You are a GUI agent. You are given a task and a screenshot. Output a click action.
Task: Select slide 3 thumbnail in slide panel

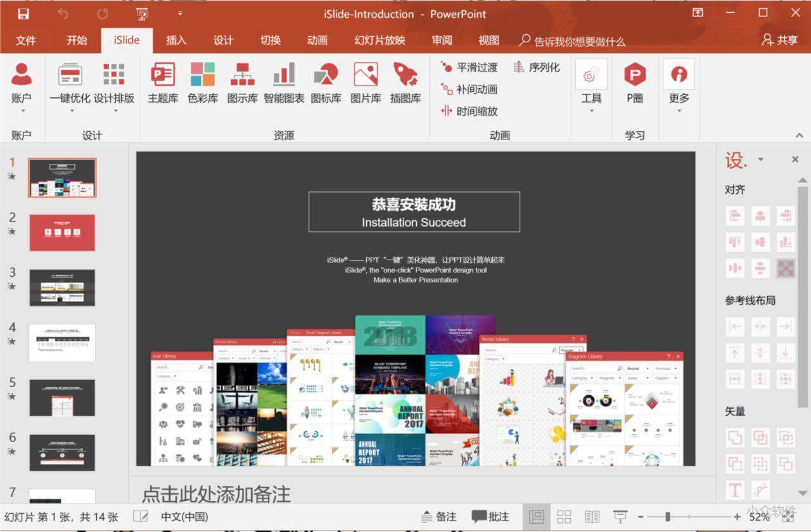click(61, 288)
